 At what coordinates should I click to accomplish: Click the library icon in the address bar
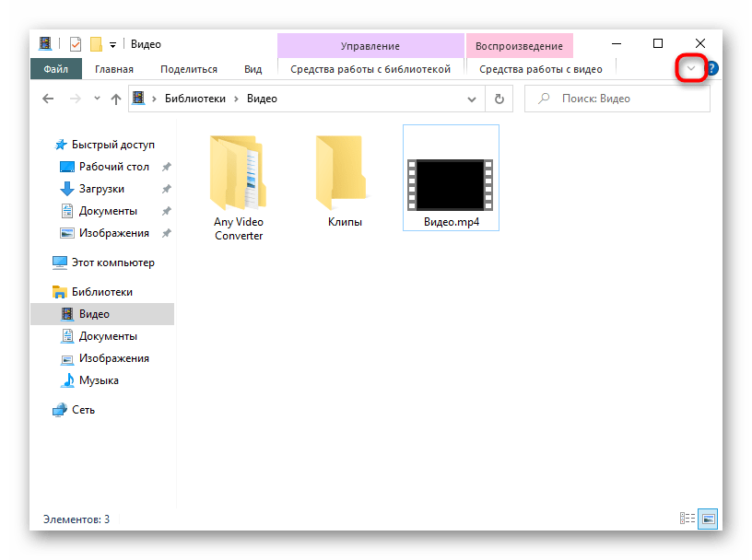coord(138,99)
